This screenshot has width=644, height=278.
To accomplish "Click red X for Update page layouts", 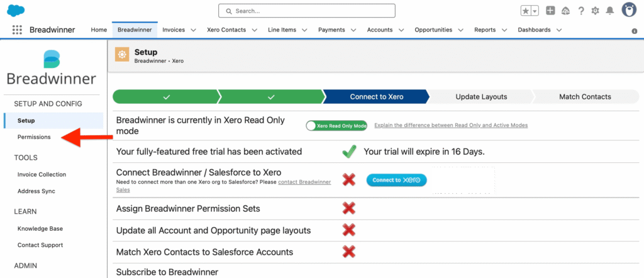I will [x=348, y=230].
